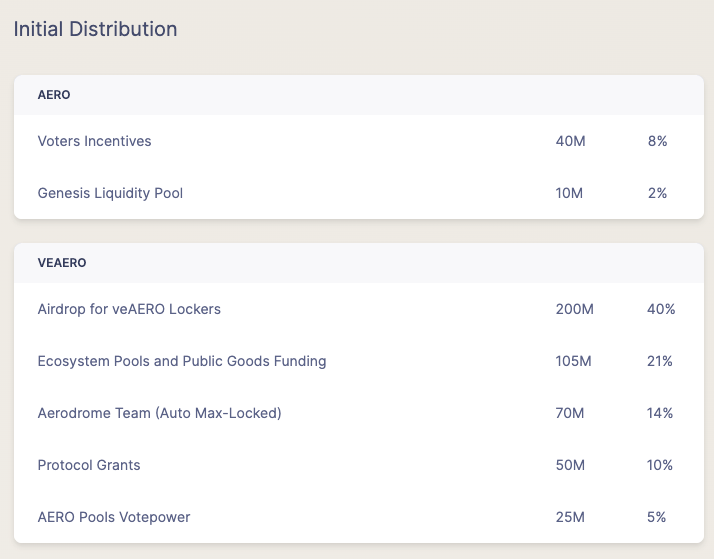Click the Initial Distribution heading
Viewport: 714px width, 559px height.
(x=95, y=29)
